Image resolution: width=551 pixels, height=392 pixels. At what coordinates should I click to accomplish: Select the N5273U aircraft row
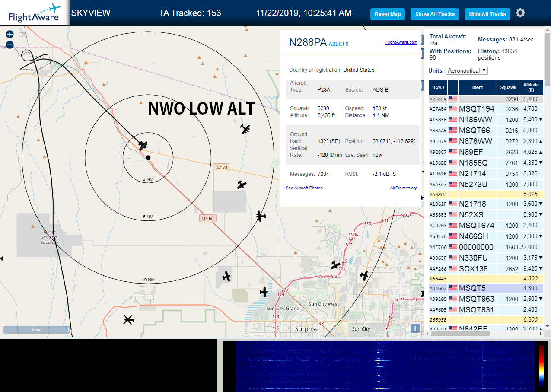pos(486,184)
